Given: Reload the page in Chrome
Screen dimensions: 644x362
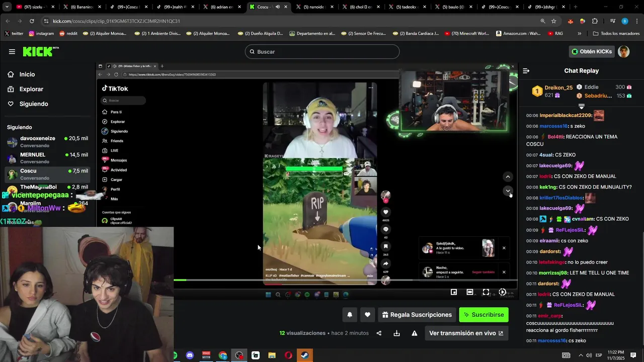Looking at the screenshot, I should [32, 21].
